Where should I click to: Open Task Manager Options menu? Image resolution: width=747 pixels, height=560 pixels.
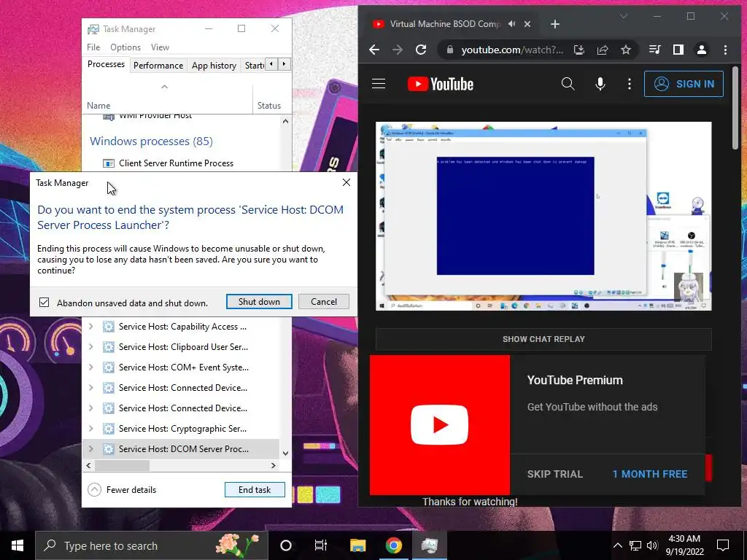coord(125,47)
